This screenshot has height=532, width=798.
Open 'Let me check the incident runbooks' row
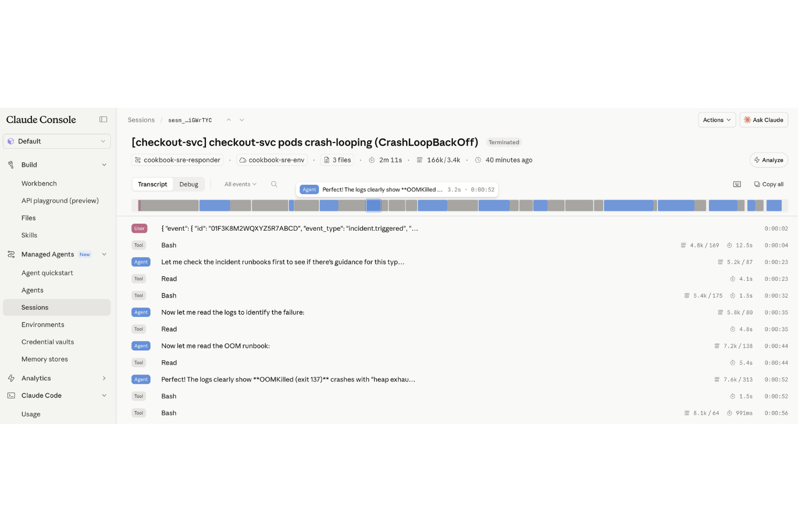coord(459,262)
